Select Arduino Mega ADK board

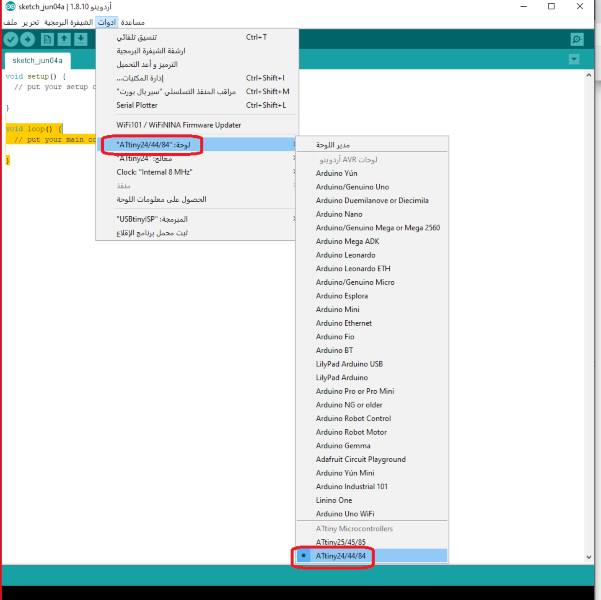(372, 241)
